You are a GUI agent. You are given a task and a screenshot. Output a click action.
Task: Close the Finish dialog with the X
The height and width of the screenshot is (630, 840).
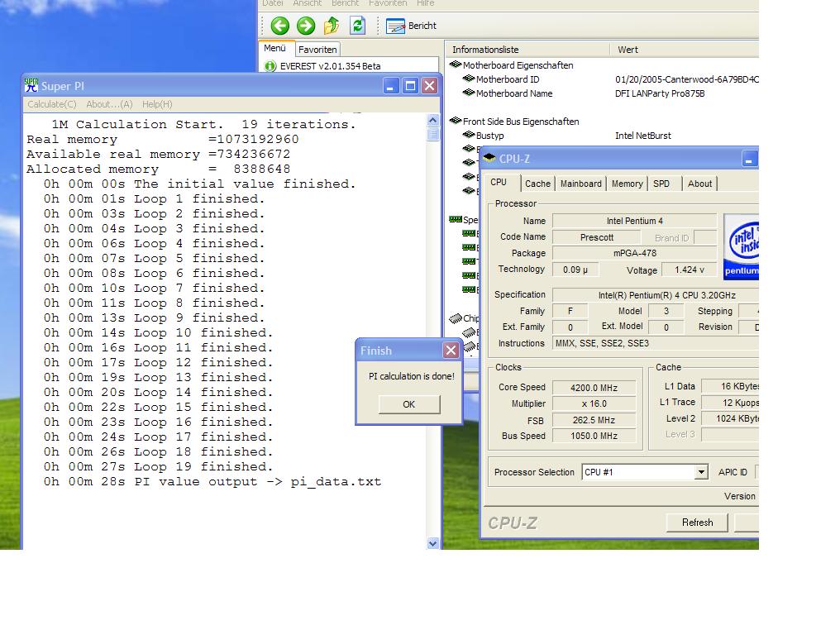[x=451, y=351]
